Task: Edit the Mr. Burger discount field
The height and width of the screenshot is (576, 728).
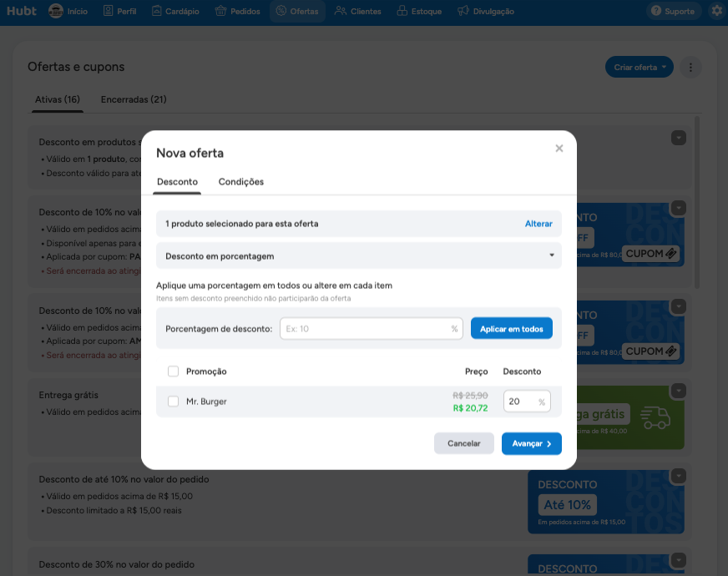Action: pyautogui.click(x=527, y=402)
